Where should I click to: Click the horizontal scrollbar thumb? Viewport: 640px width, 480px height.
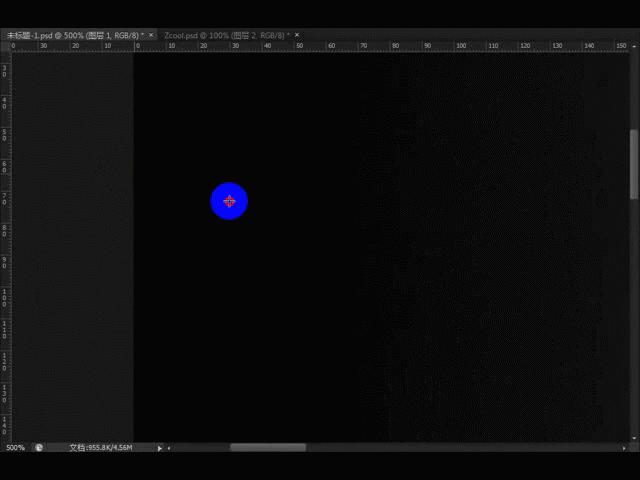268,448
